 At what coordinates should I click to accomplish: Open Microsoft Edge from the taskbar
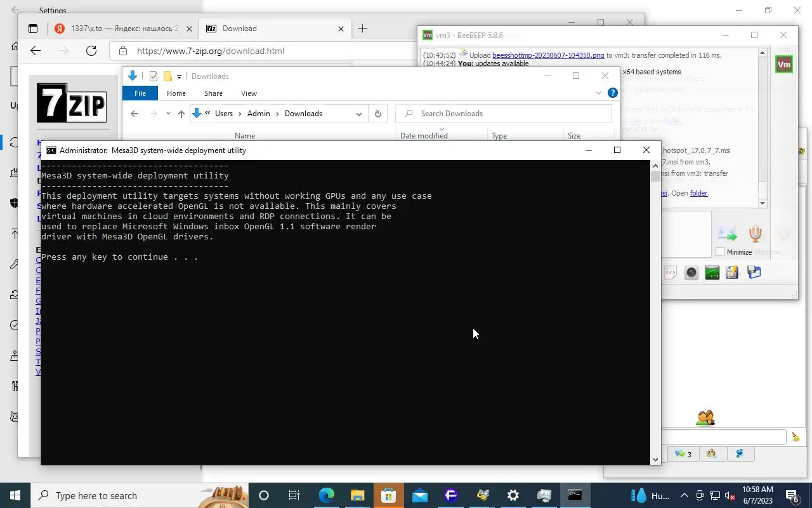click(327, 495)
